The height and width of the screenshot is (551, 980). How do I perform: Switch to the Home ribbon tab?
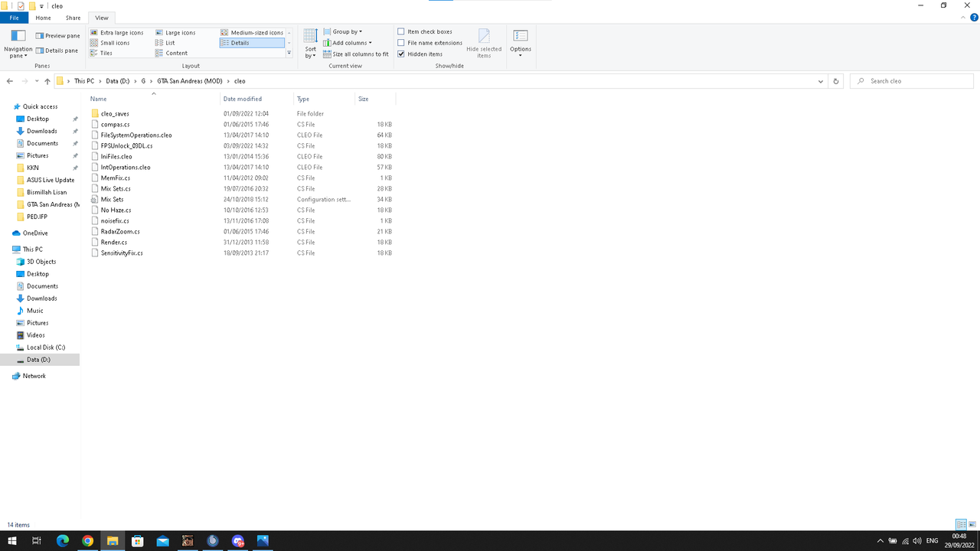44,18
